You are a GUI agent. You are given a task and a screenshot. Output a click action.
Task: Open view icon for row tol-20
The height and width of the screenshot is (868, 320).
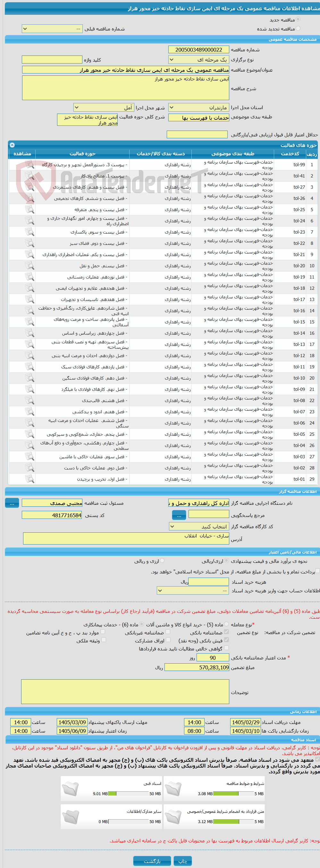pos(29,266)
